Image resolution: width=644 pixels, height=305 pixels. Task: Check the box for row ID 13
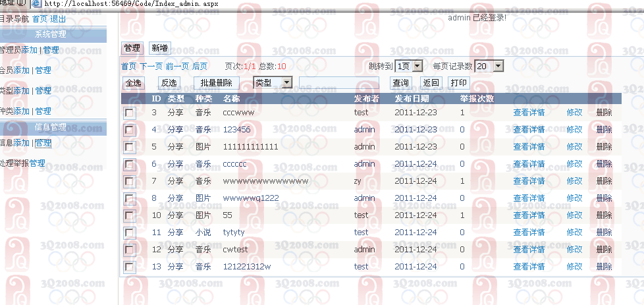[x=129, y=267]
